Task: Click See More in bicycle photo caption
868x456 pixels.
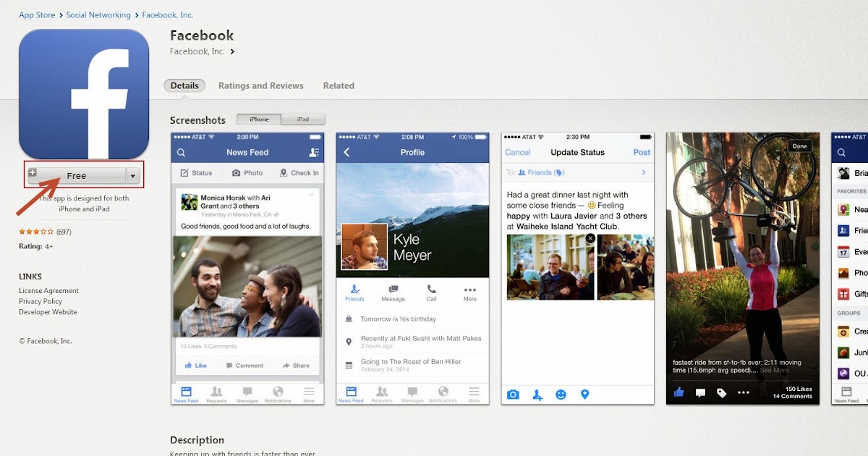Action: [774, 370]
